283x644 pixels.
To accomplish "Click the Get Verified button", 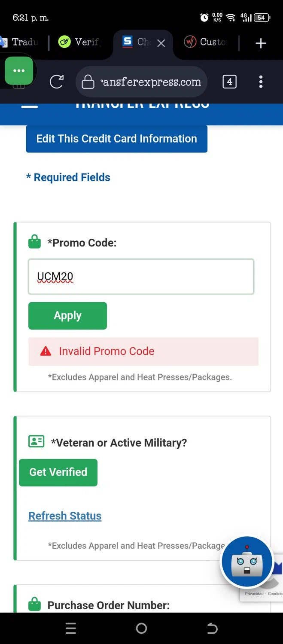I will pyautogui.click(x=58, y=472).
